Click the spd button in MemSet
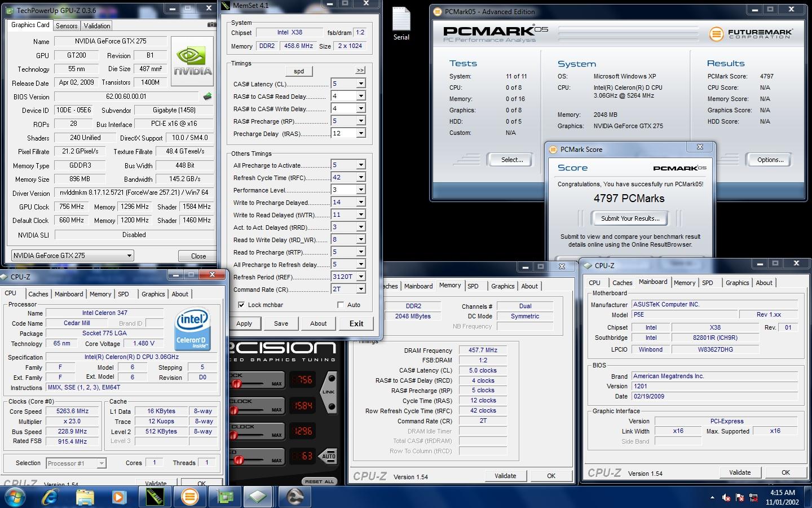Image resolution: width=812 pixels, height=508 pixels. (299, 71)
